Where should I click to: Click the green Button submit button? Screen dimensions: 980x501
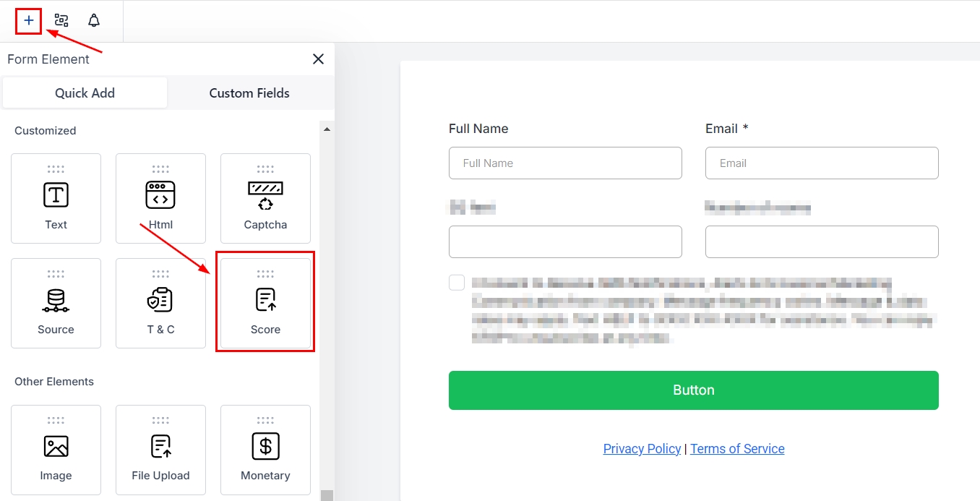[693, 390]
